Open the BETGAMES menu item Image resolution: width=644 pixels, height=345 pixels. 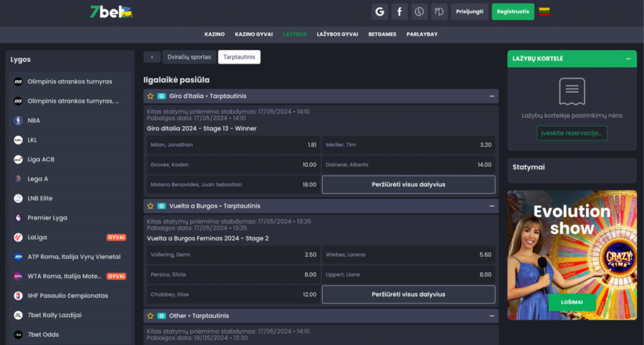click(x=382, y=35)
